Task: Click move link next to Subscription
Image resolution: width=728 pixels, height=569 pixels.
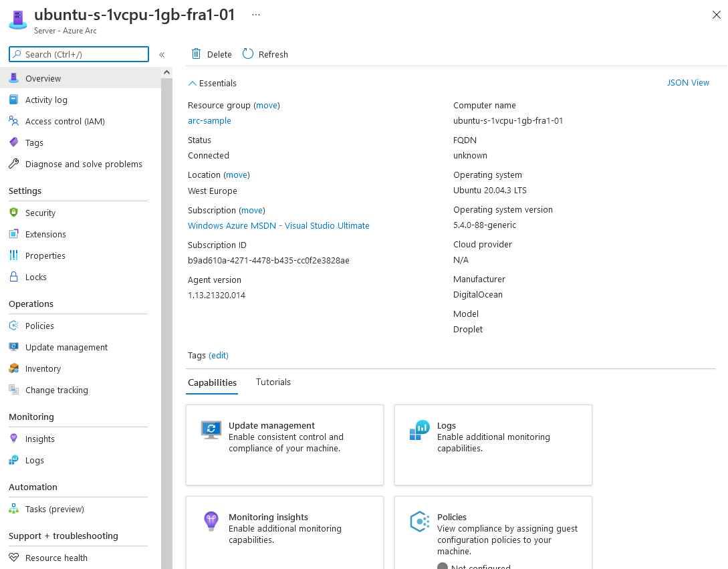Action: (x=251, y=210)
